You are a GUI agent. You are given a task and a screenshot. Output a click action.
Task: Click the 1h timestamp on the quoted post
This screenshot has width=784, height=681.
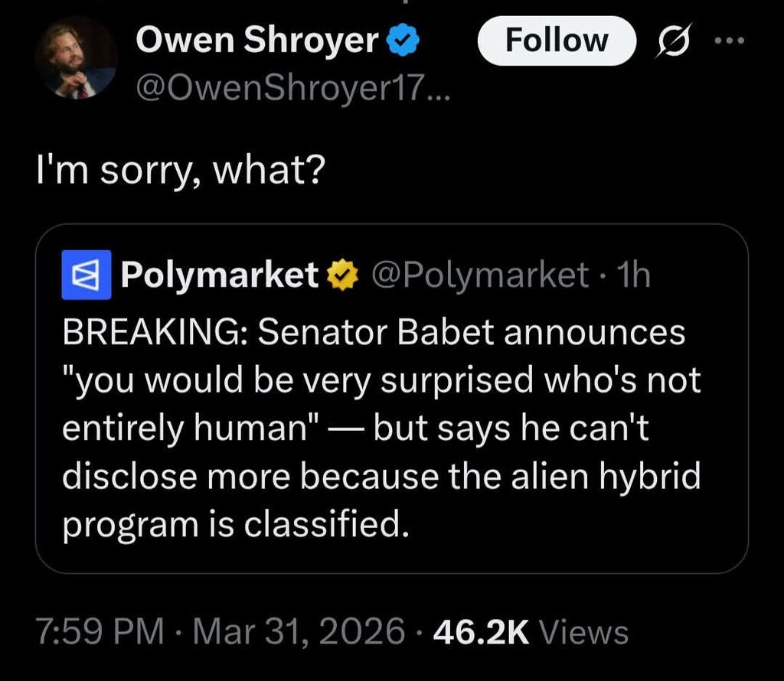coord(631,275)
